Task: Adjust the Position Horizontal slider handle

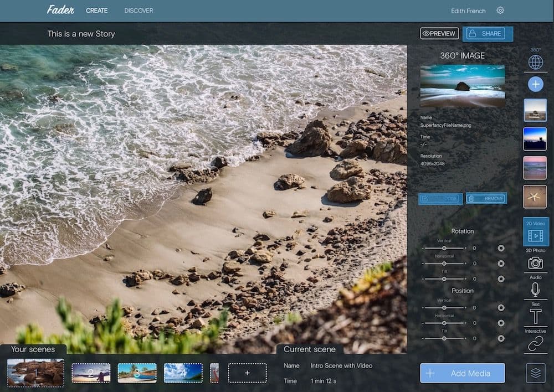Action: coord(444,323)
